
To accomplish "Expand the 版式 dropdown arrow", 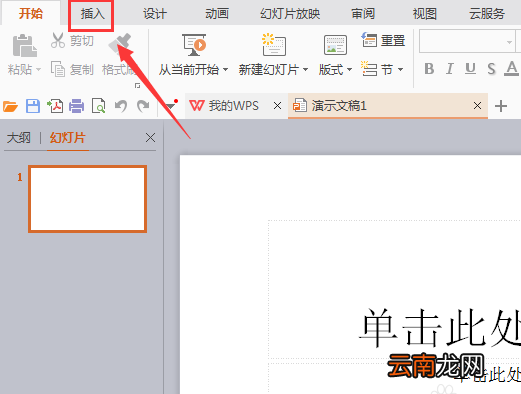I will 349,70.
